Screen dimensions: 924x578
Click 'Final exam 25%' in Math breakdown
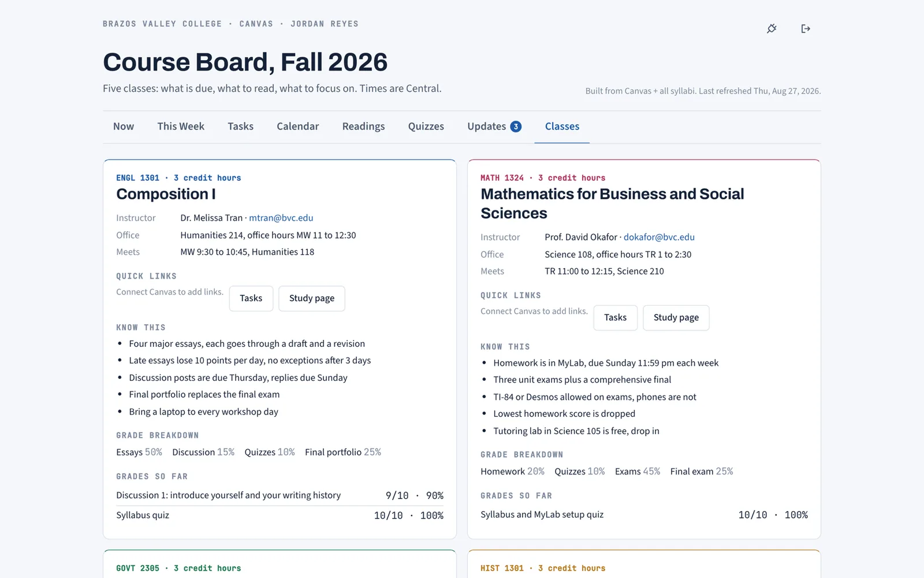pos(702,471)
